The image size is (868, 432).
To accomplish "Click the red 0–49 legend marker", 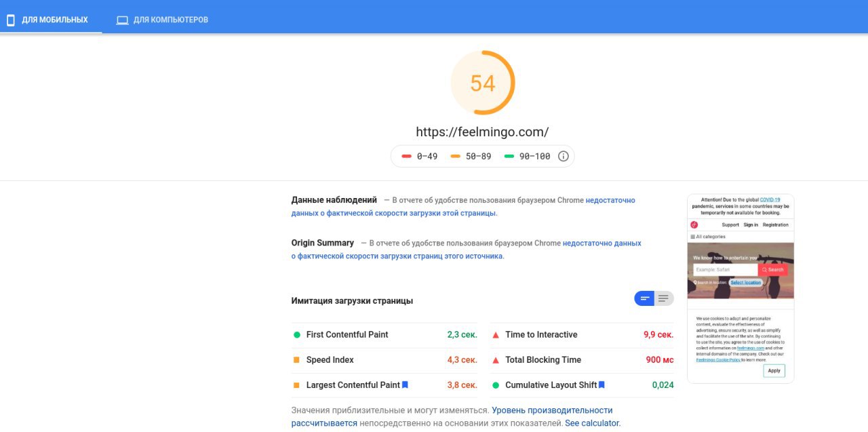I will pyautogui.click(x=407, y=156).
